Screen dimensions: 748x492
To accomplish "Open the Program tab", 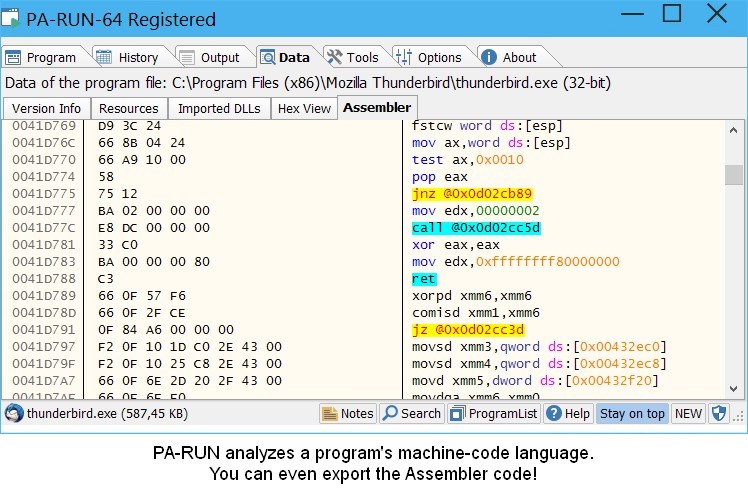I will pyautogui.click(x=41, y=57).
